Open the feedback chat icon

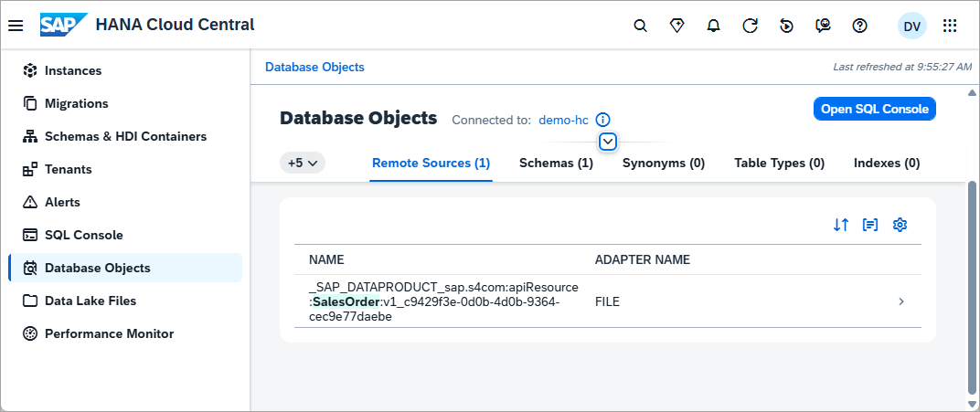tap(823, 26)
